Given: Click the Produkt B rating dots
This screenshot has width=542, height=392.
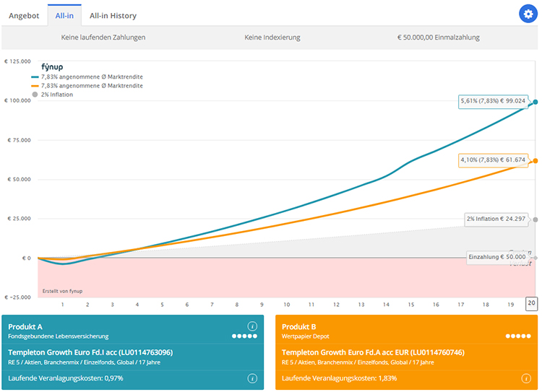Looking at the screenshot, I should pos(518,336).
